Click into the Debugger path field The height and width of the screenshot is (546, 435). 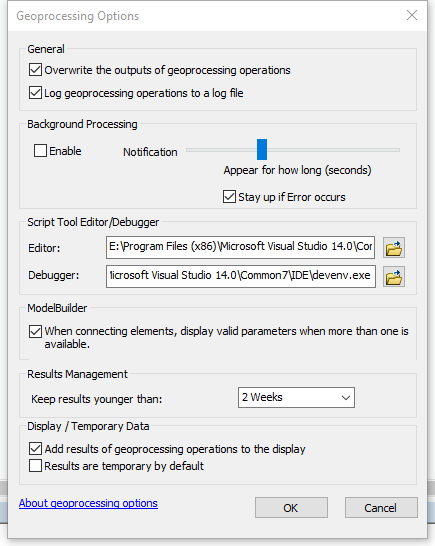241,276
